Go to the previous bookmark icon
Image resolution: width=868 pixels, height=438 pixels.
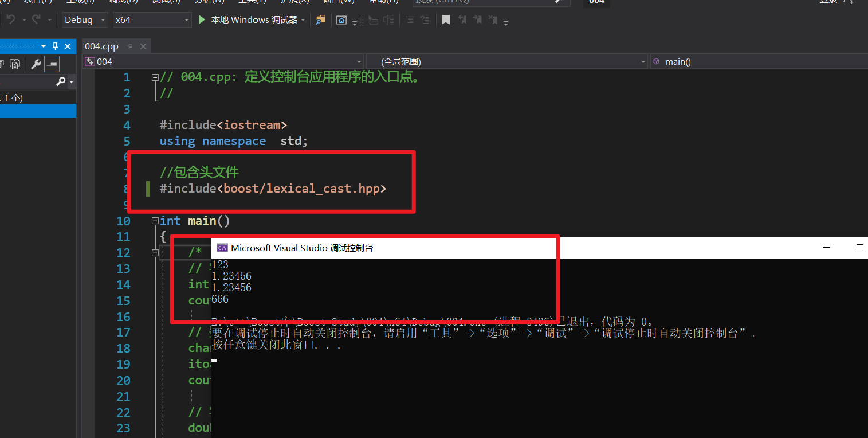point(462,20)
